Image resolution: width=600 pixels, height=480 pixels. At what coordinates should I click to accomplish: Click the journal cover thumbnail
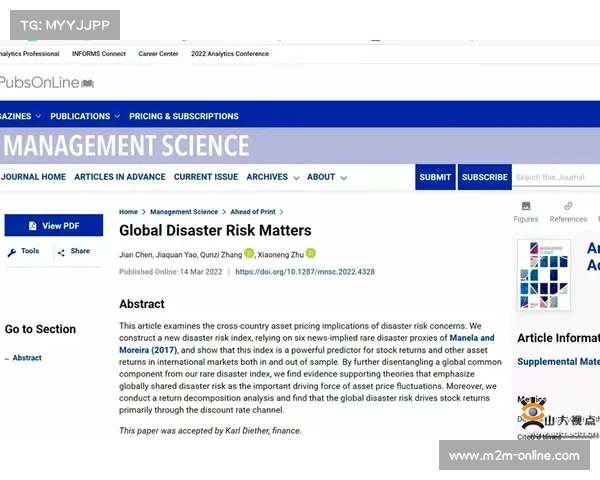544,274
